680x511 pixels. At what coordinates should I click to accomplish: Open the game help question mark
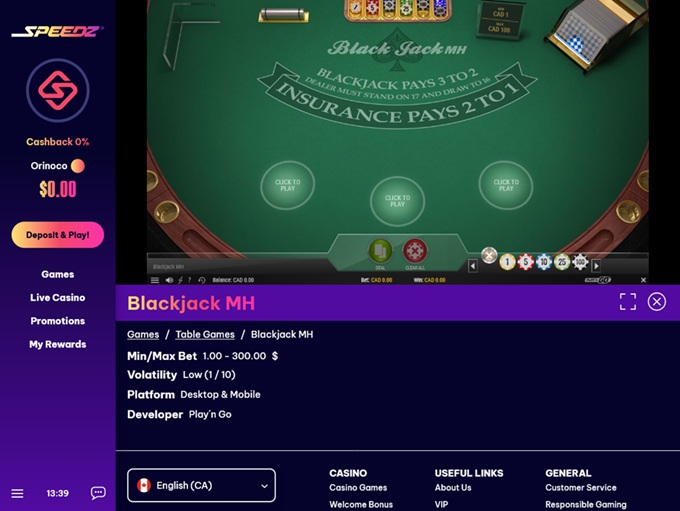190,280
